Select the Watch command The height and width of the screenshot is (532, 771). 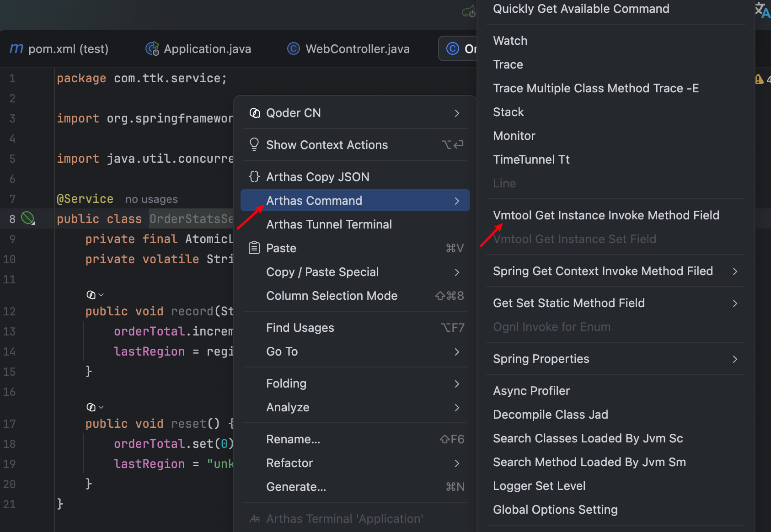coord(616,41)
